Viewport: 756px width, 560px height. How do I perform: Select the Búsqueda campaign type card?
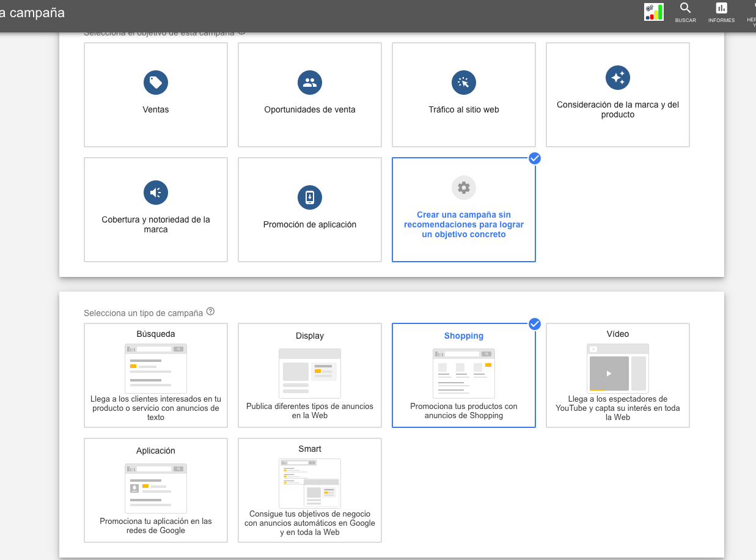tap(156, 375)
